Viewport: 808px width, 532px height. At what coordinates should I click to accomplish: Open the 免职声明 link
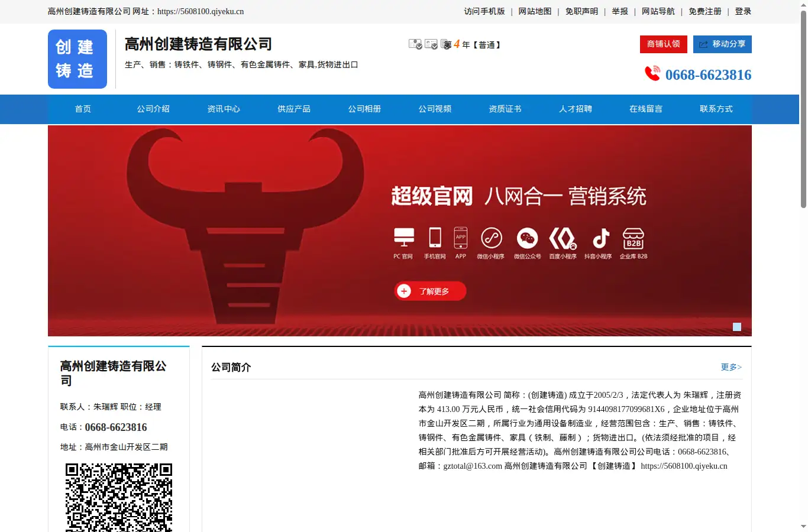[581, 11]
